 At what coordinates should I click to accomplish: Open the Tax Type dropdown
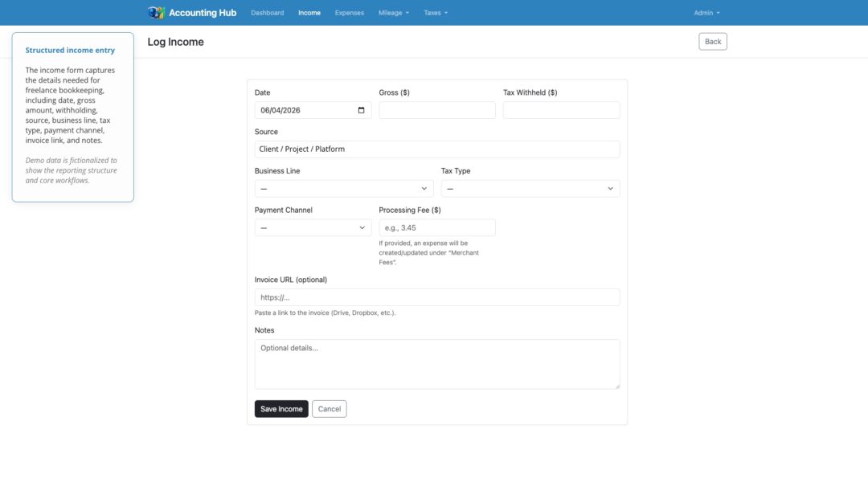(x=530, y=189)
